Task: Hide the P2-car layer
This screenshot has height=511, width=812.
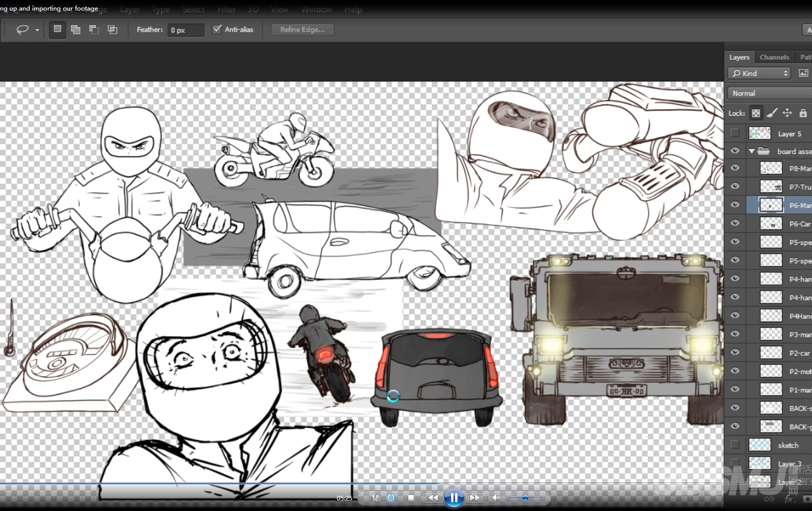Action: coord(735,352)
